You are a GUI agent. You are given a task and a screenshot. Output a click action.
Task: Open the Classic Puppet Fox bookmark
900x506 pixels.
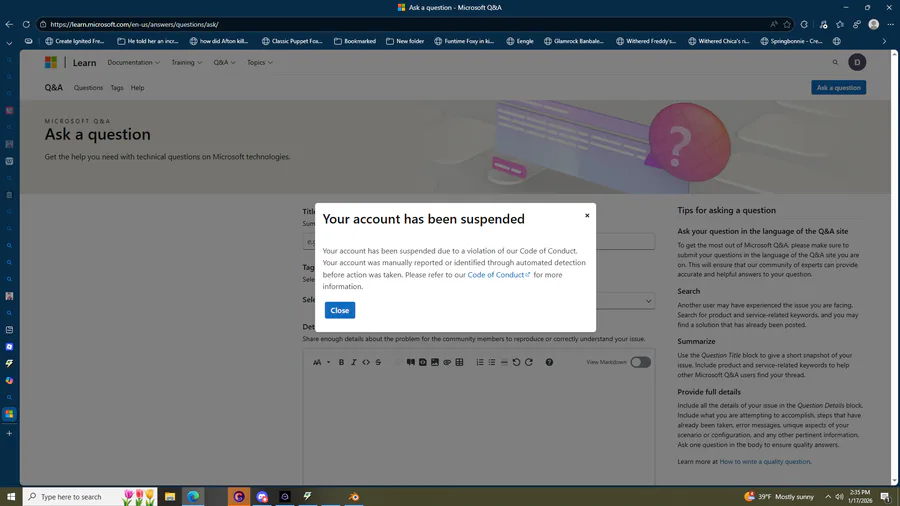click(x=292, y=41)
